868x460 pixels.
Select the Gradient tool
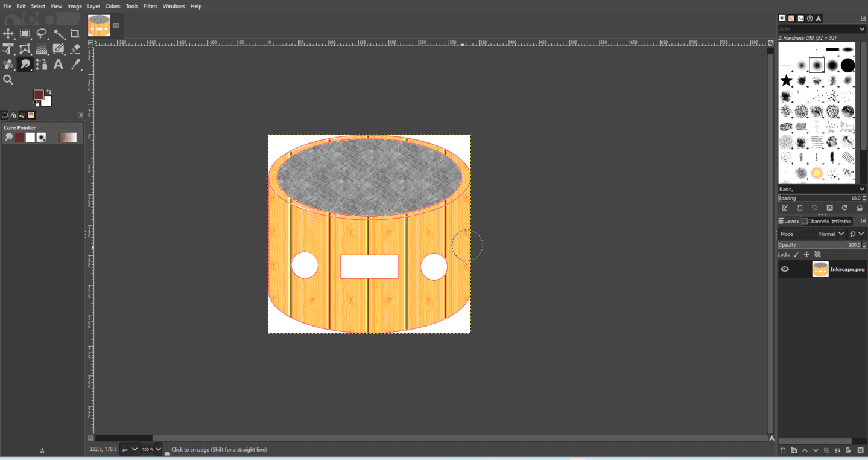click(42, 49)
